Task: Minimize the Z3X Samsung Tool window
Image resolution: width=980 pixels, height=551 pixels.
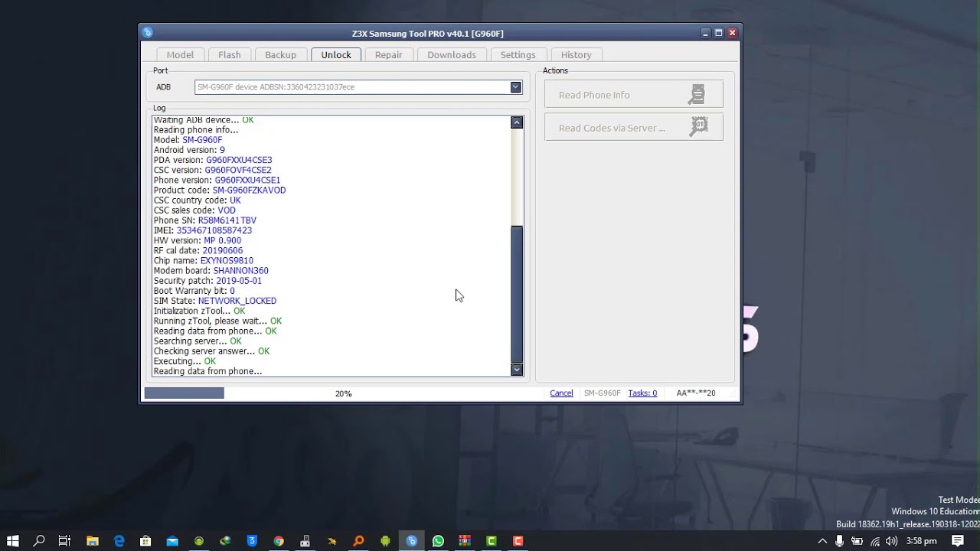Action: pyautogui.click(x=705, y=33)
